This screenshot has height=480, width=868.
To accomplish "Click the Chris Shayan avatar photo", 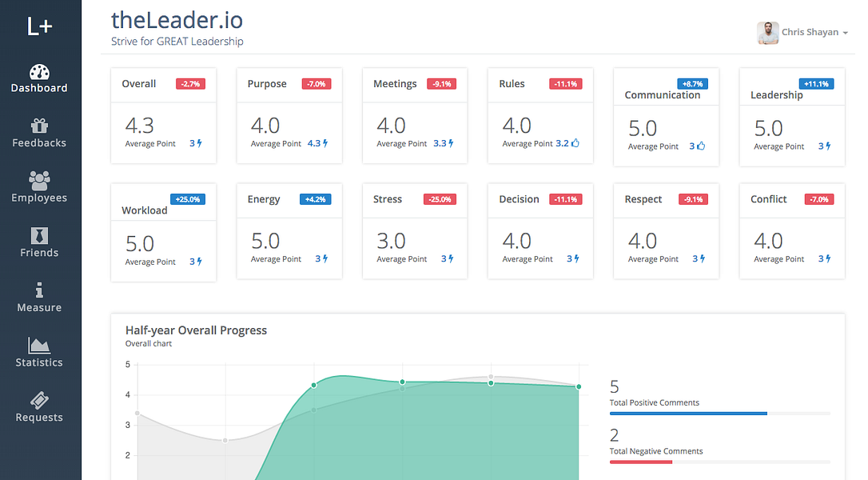I will coord(768,32).
